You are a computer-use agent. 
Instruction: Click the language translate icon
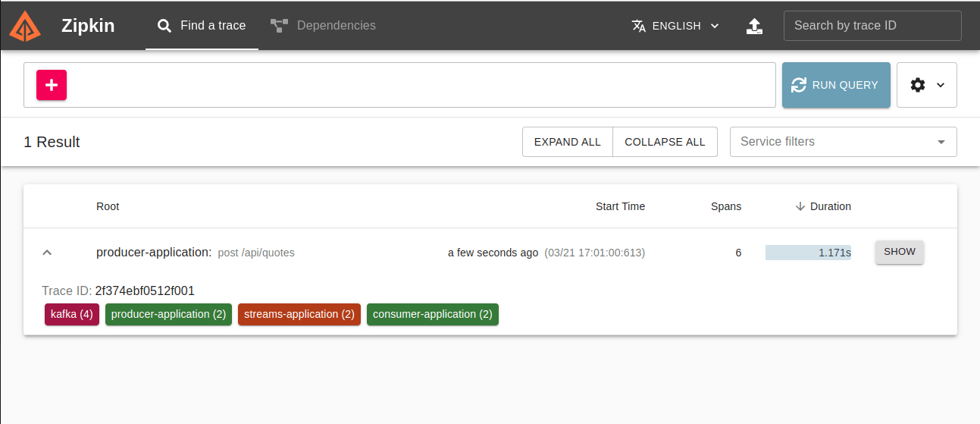pyautogui.click(x=639, y=26)
